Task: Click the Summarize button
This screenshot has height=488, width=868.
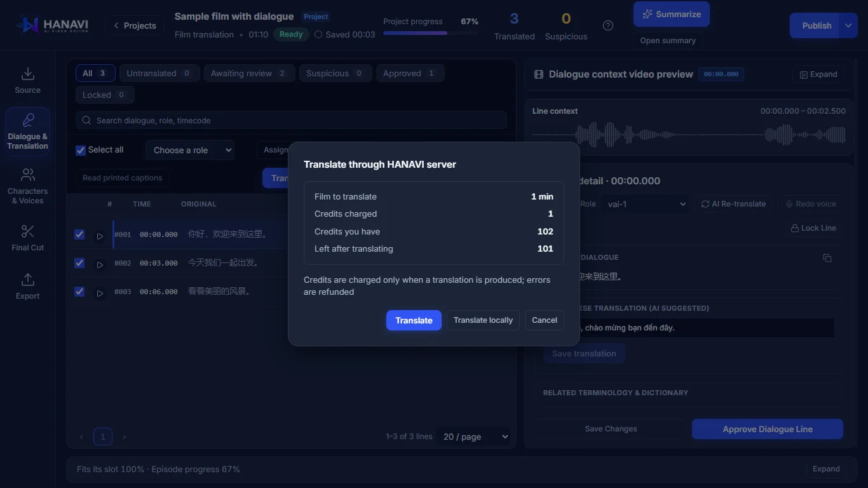Action: click(x=672, y=14)
